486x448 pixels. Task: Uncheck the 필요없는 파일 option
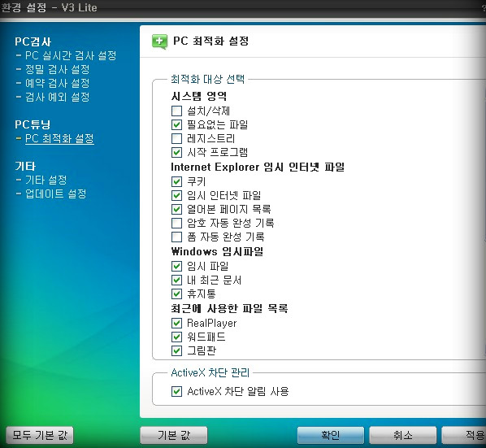coord(176,124)
